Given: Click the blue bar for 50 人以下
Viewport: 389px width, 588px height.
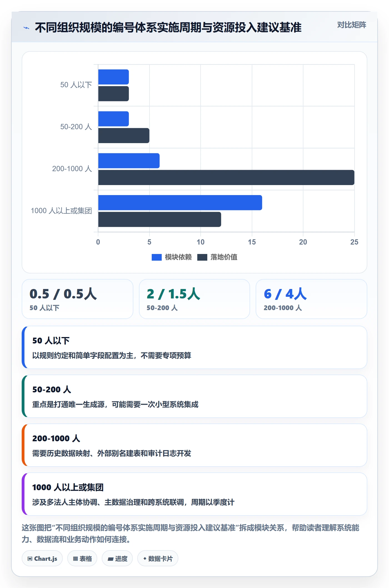Looking at the screenshot, I should [x=113, y=77].
